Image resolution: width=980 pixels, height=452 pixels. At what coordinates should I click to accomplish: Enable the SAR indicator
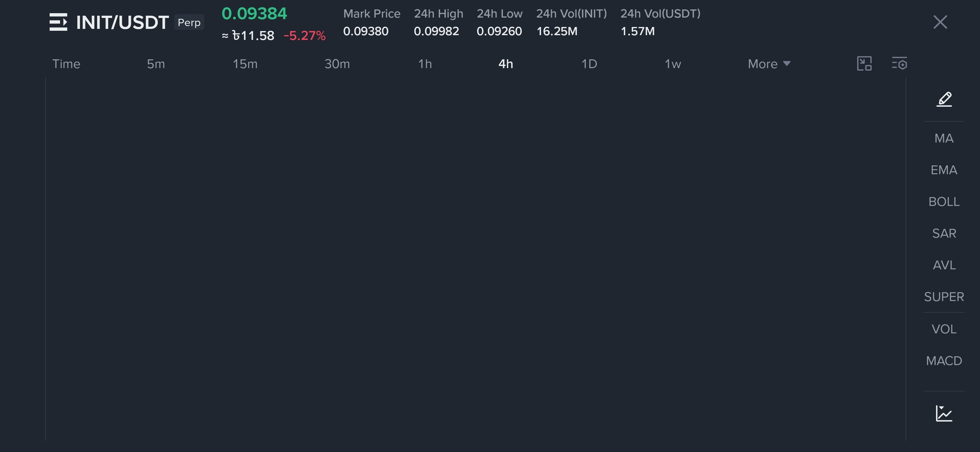tap(944, 234)
